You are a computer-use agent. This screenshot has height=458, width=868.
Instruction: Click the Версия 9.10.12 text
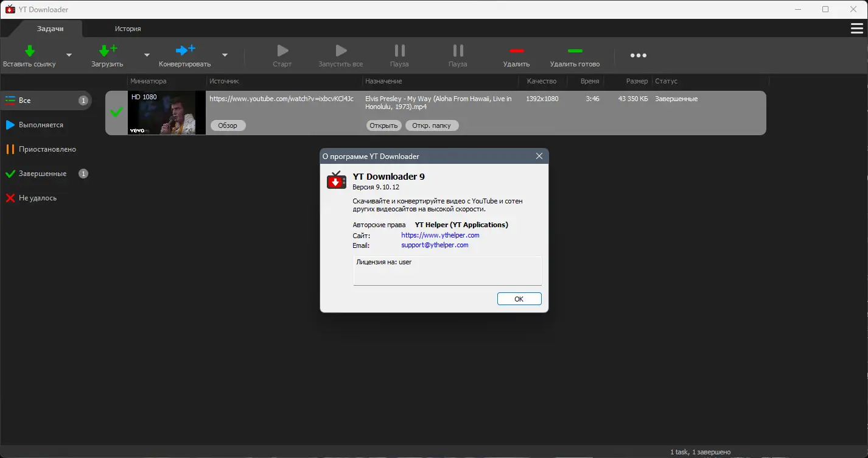376,187
